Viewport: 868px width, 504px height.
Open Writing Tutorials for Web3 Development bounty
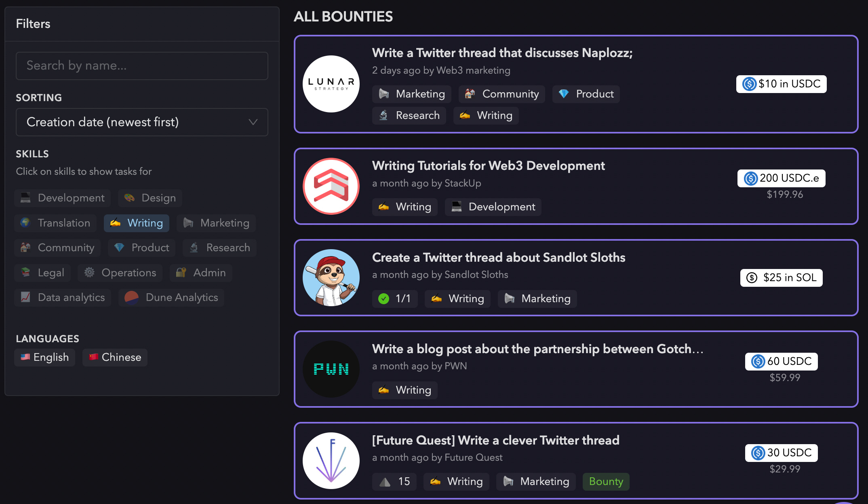tap(488, 165)
